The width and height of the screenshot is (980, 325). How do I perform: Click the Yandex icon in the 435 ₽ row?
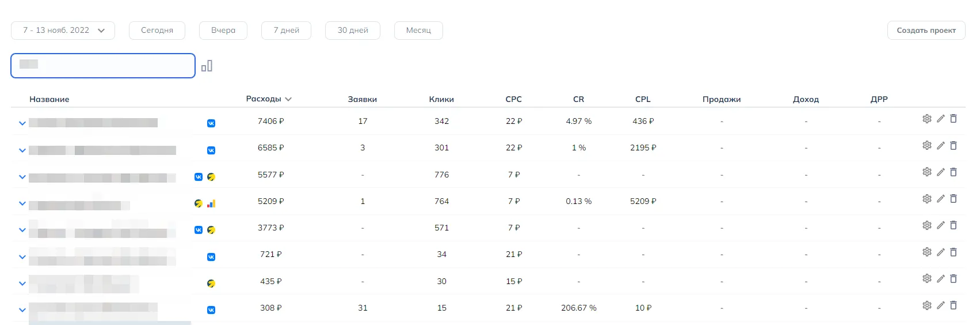pos(211,284)
